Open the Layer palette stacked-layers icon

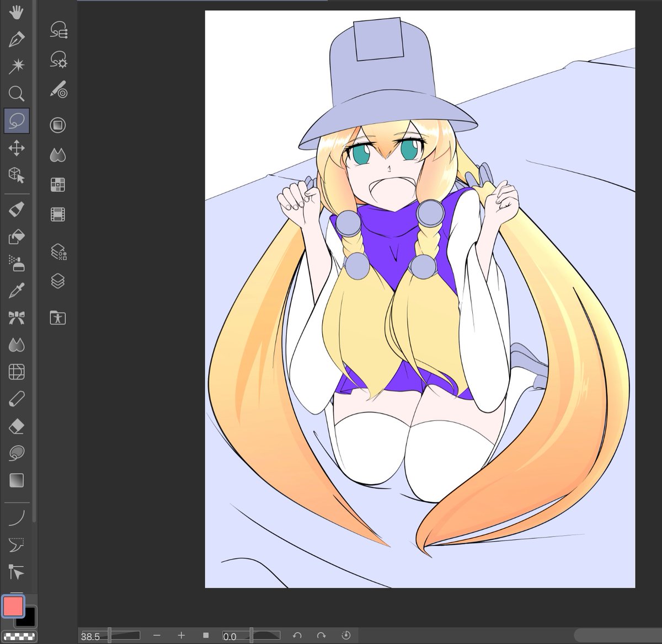[58, 281]
